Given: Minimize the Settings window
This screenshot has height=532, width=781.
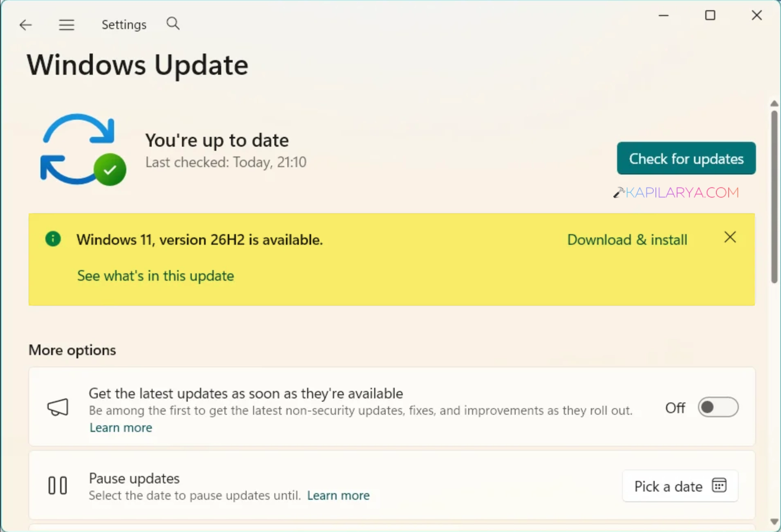Looking at the screenshot, I should click(x=664, y=16).
